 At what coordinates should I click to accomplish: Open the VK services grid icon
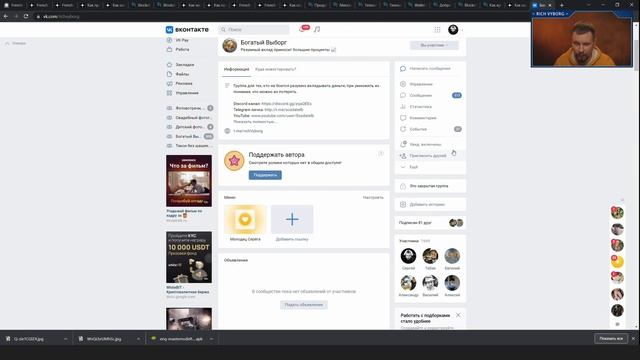click(437, 29)
